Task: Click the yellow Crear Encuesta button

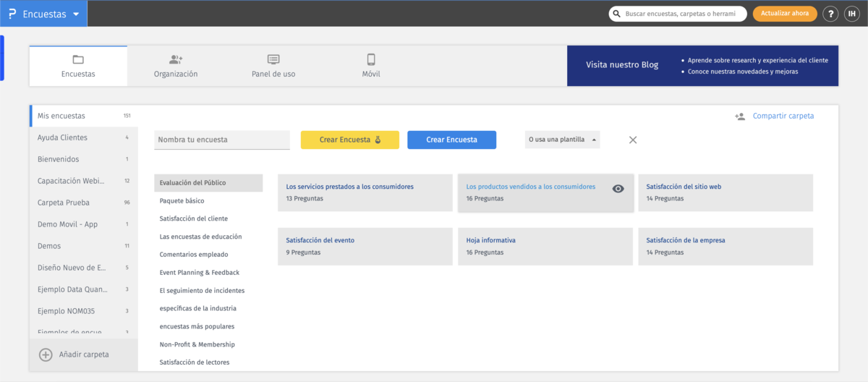Action: point(350,140)
